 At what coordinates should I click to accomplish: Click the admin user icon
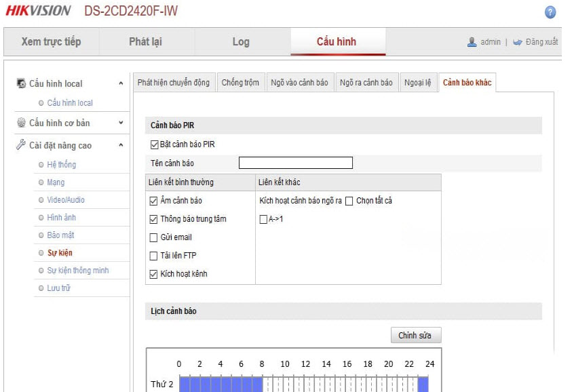click(x=472, y=42)
